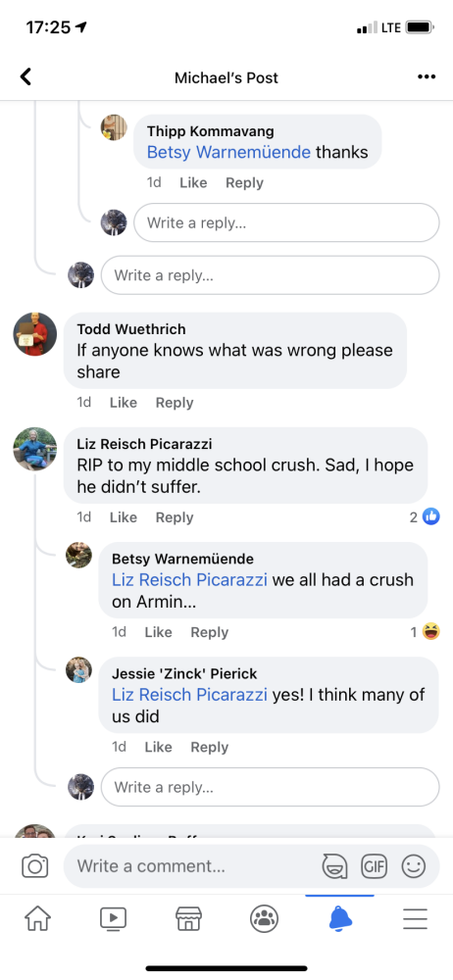Like Liz Reisch Picarazzi's comment
Image resolution: width=453 pixels, height=980 pixels.
click(124, 517)
